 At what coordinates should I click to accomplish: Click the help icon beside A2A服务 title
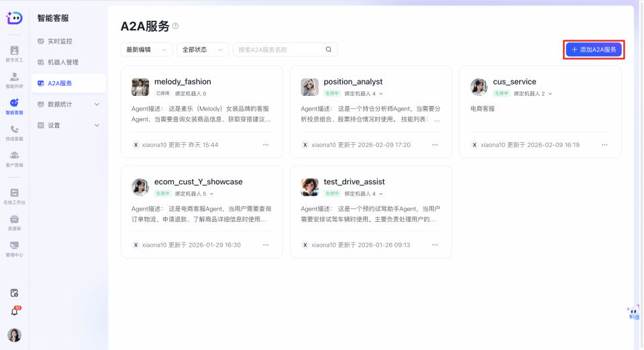pyautogui.click(x=176, y=26)
